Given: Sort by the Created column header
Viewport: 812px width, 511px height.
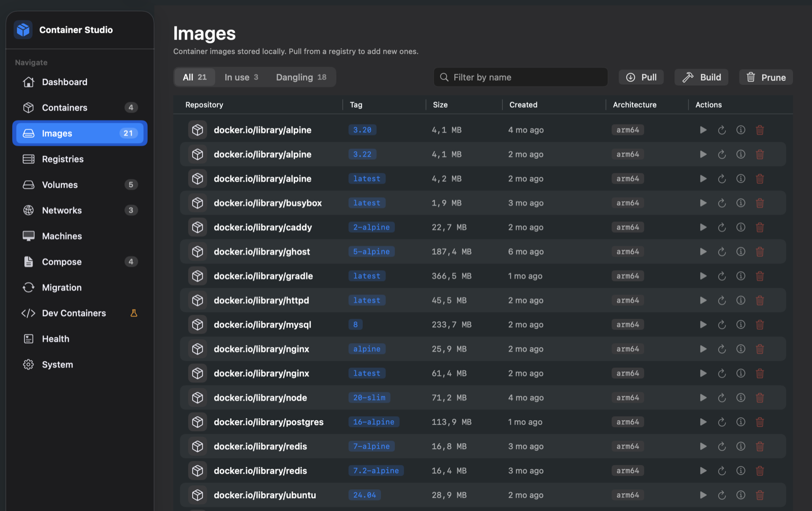Looking at the screenshot, I should pos(523,105).
